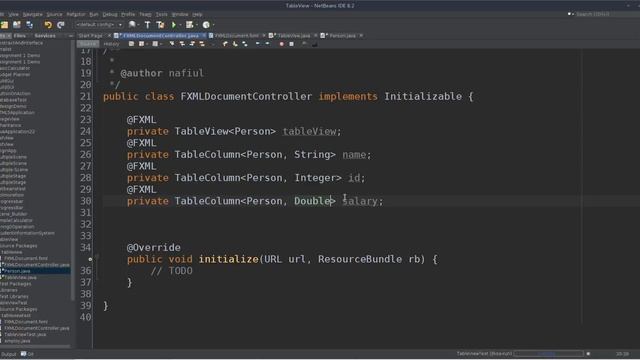
Task: Click the New Project toolbar icon
Action: tap(4, 25)
